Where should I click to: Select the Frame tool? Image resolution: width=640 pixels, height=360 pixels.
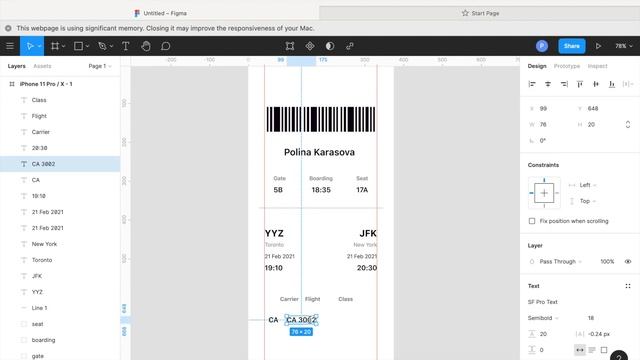point(55,46)
